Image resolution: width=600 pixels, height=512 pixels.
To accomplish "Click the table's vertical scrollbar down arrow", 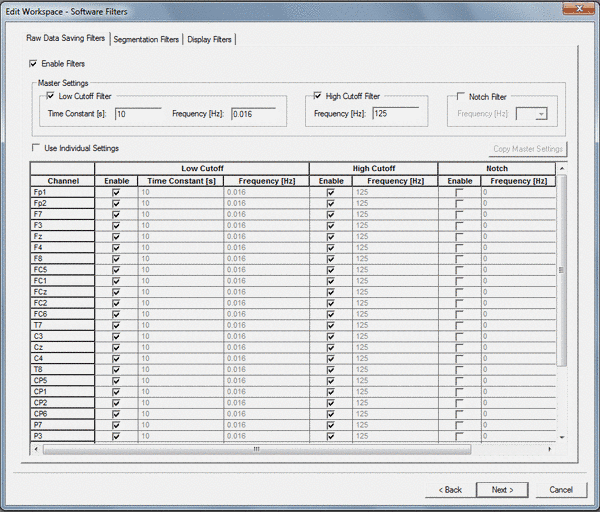I will coord(562,437).
